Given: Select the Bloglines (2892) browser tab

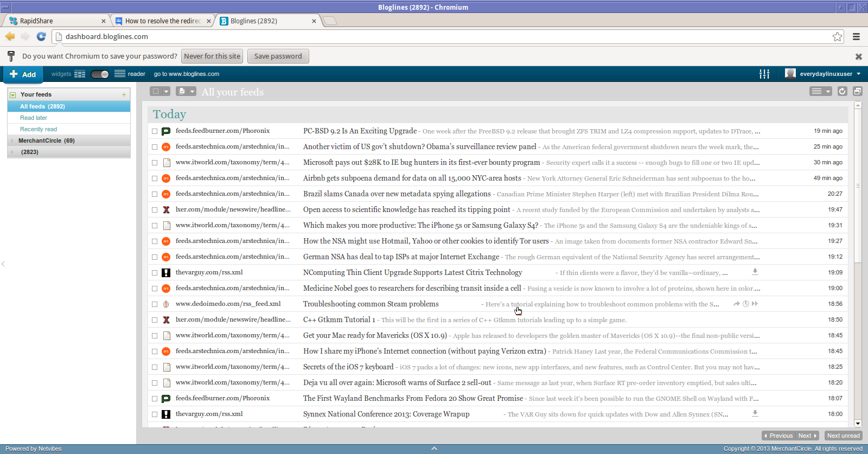Looking at the screenshot, I should [268, 21].
